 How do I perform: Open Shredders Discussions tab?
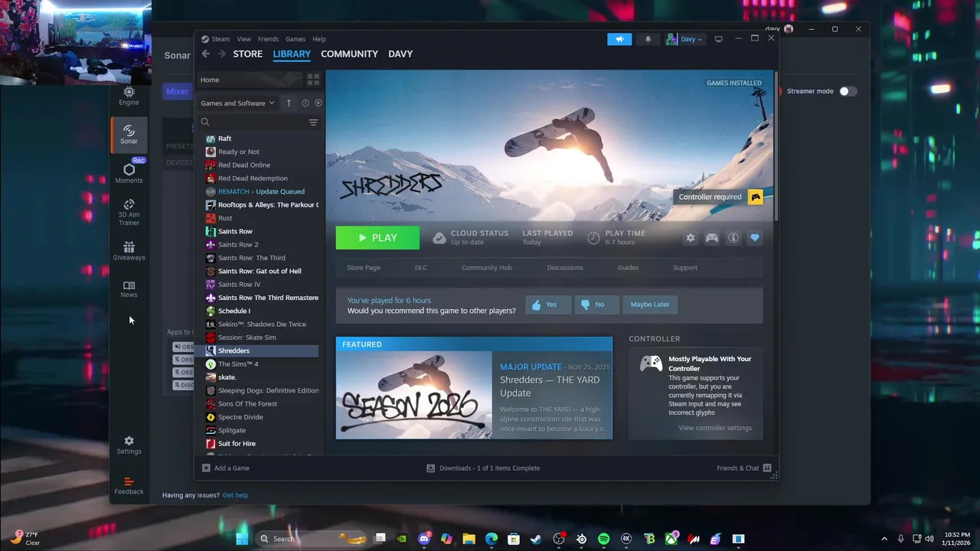(x=565, y=268)
